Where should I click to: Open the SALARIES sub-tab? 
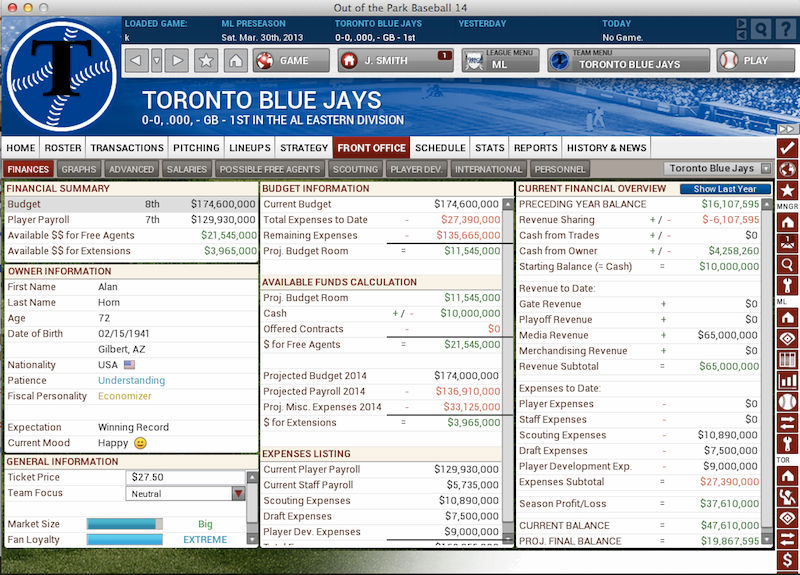tap(186, 169)
